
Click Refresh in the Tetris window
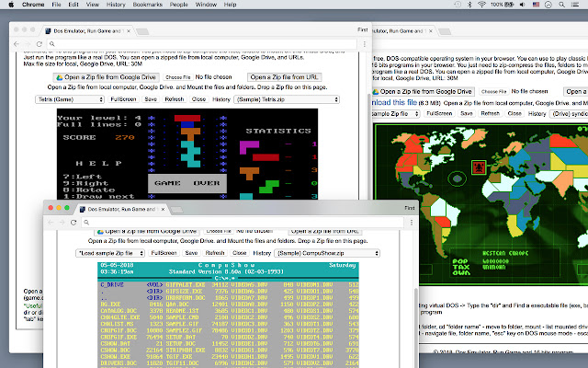(x=175, y=99)
